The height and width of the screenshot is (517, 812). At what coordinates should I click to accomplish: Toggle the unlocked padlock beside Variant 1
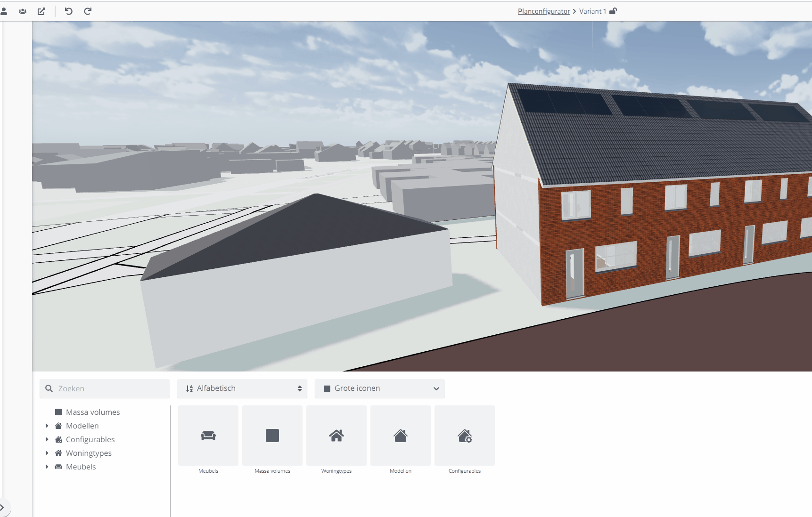613,11
